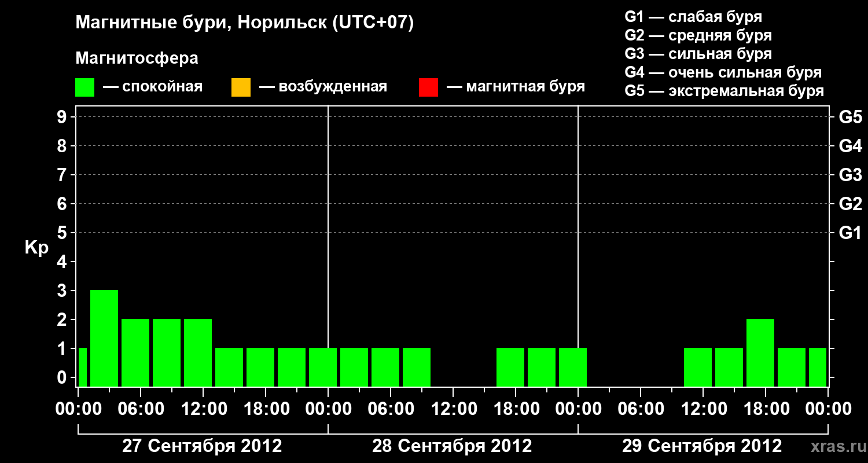
Task: Click the chart title 'Магнитные бури, Норильск (UTC+07)'
Action: [245, 23]
